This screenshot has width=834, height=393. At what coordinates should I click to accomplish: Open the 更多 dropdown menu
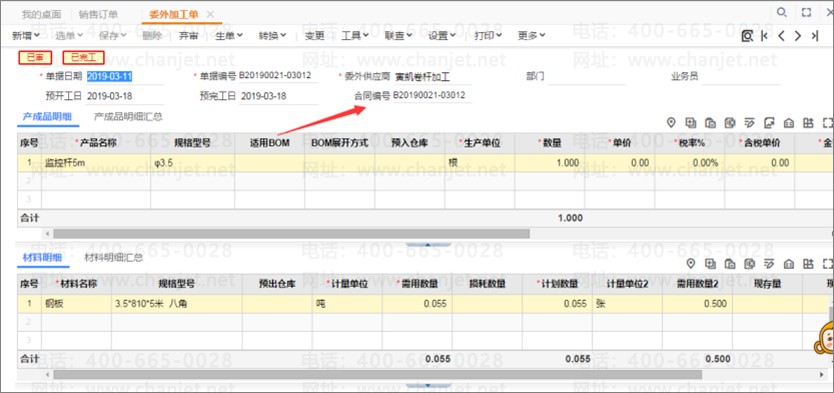(x=531, y=36)
